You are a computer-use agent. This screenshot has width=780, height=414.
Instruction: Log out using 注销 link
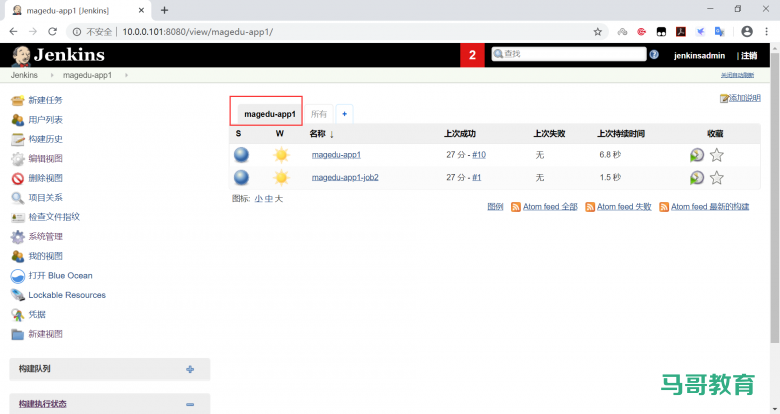(x=749, y=56)
